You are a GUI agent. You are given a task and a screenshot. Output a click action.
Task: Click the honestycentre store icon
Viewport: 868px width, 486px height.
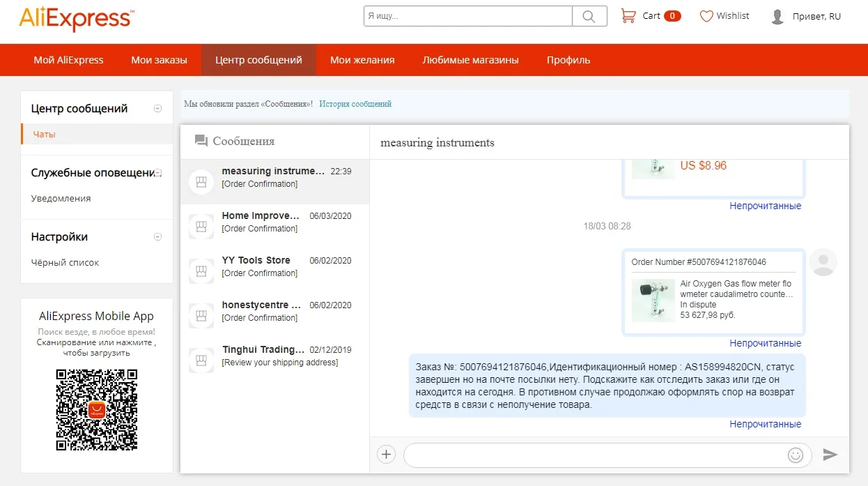201,316
